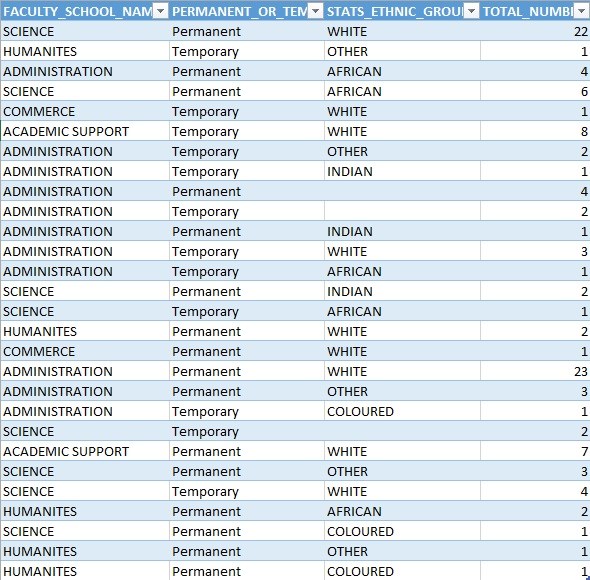Select blank ethnic cell in SCIENCE Temporary row
Viewport: 590px width, 580px height.
click(x=402, y=432)
